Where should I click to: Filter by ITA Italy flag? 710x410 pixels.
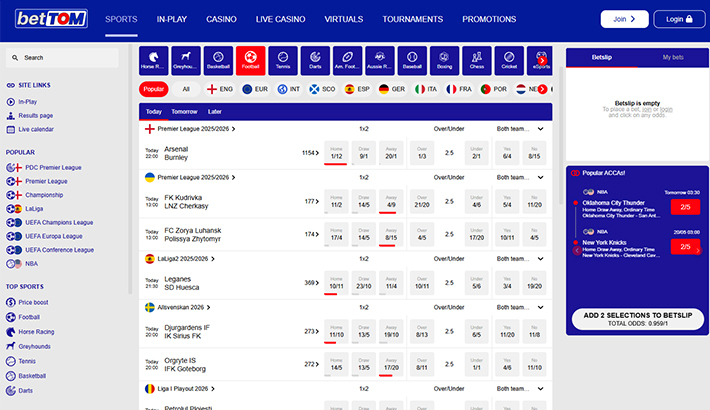426,89
